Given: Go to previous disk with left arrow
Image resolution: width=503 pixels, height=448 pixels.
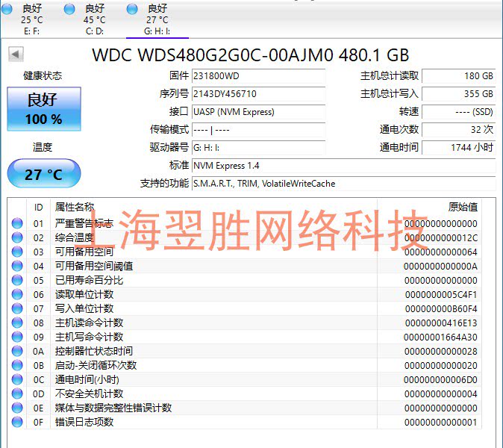Looking at the screenshot, I should pos(16,54).
